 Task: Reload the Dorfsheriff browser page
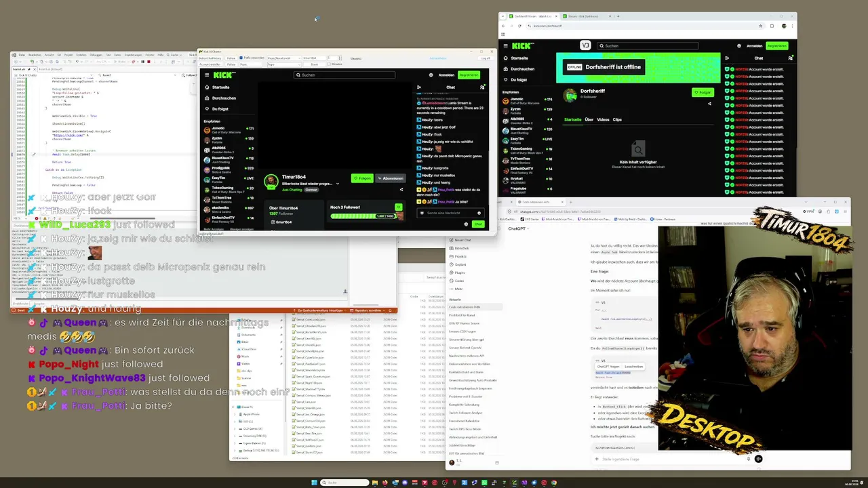point(519,26)
